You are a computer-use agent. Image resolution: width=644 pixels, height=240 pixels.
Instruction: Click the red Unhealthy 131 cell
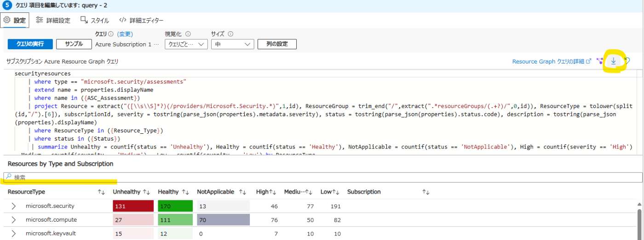pyautogui.click(x=132, y=206)
